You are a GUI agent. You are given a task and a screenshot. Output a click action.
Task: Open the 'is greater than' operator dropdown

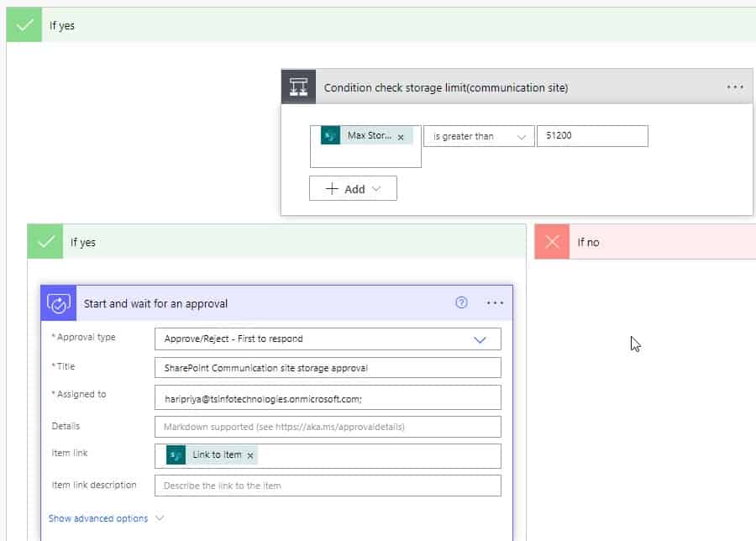(479, 136)
